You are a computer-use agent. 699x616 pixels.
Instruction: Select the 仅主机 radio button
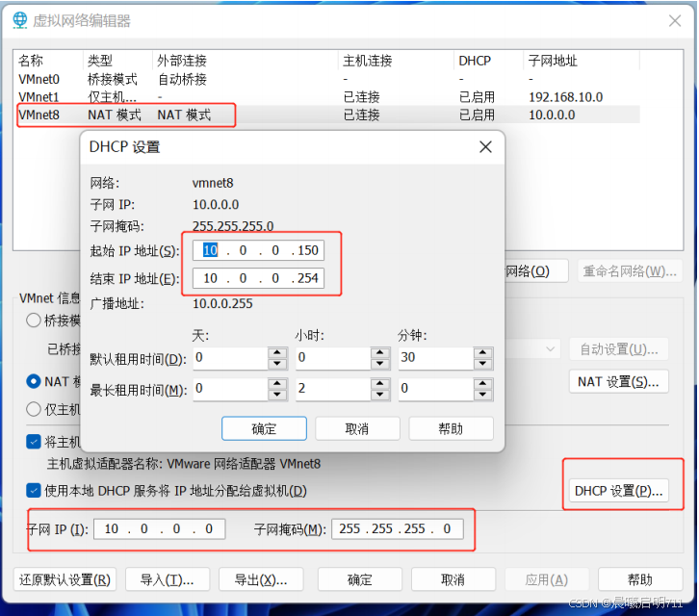click(34, 409)
